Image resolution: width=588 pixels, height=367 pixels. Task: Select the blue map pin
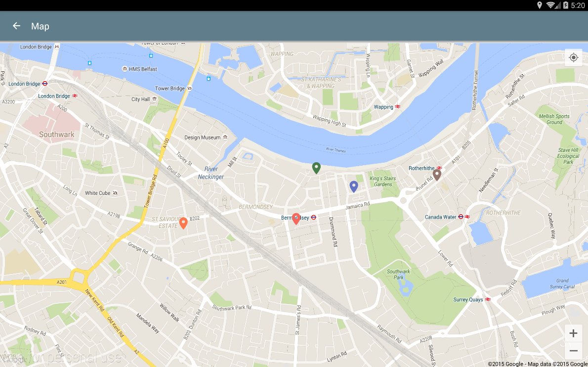[354, 186]
